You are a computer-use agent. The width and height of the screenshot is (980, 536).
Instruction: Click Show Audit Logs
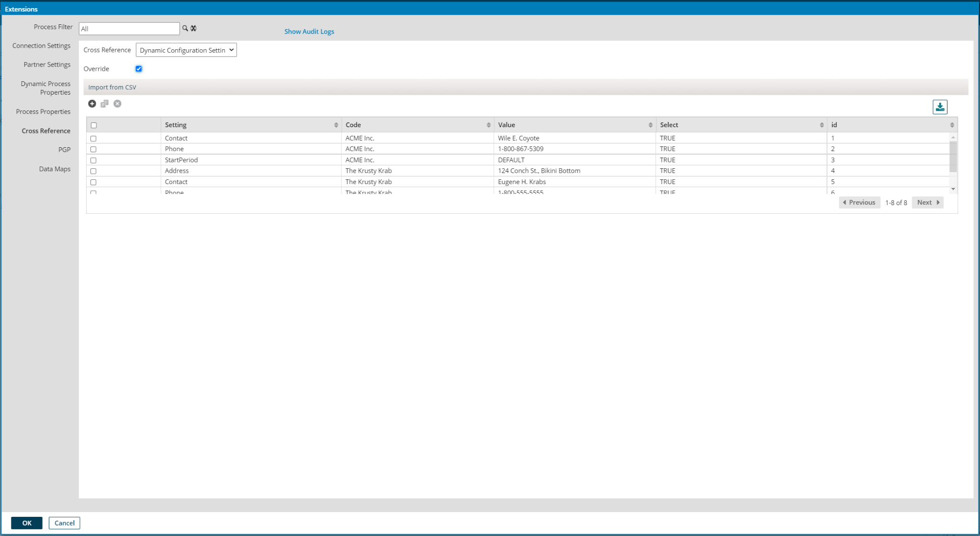click(x=309, y=31)
